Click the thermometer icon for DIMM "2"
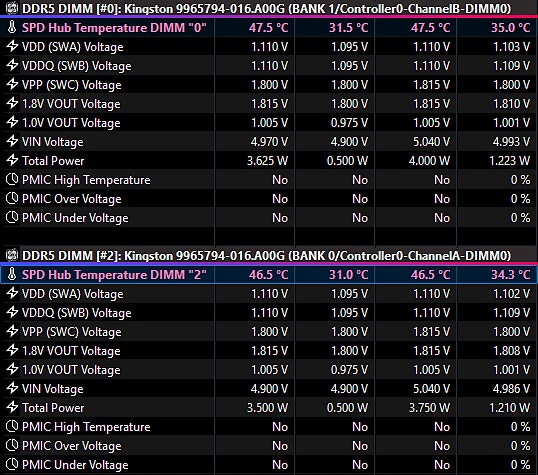538x475 pixels. click(x=12, y=275)
